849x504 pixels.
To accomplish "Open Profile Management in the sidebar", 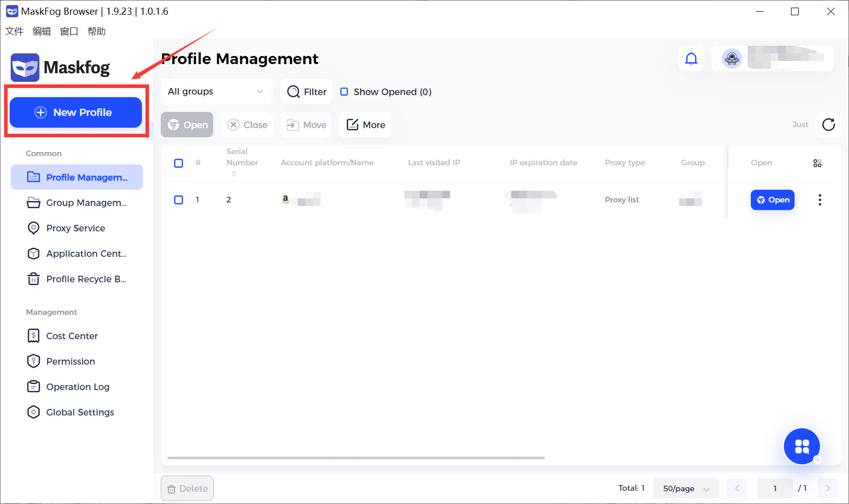I will click(x=76, y=177).
